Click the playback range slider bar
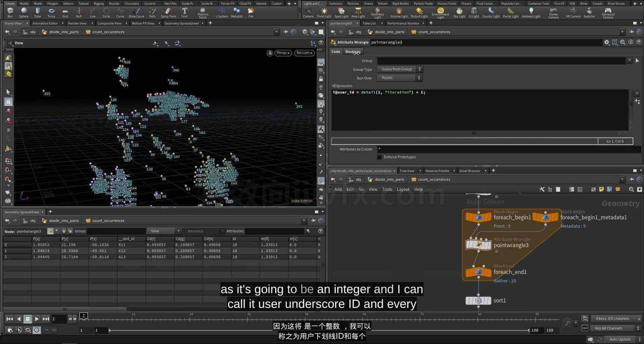644x344 pixels. coord(319,330)
